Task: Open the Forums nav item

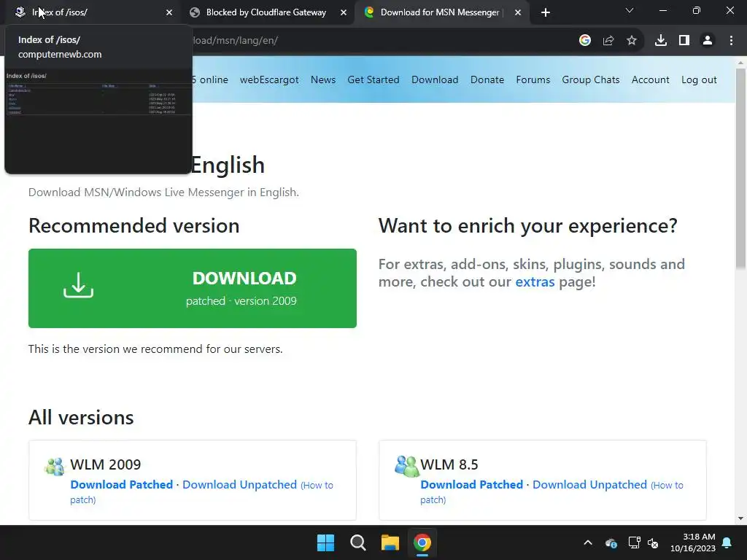Action: [533, 80]
